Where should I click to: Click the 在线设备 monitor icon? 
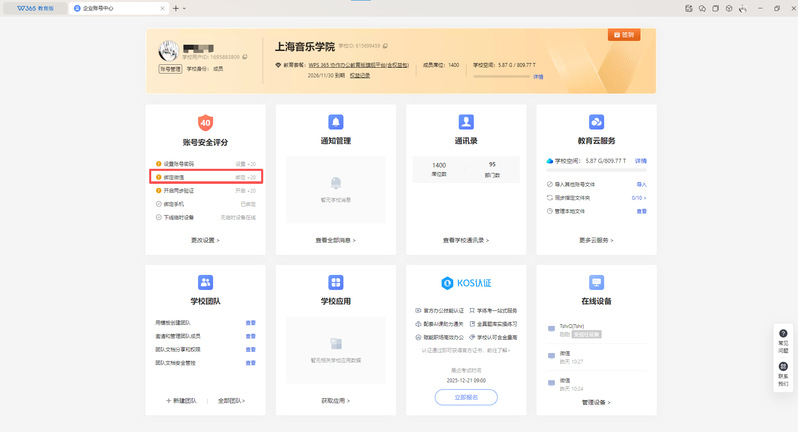[596, 282]
